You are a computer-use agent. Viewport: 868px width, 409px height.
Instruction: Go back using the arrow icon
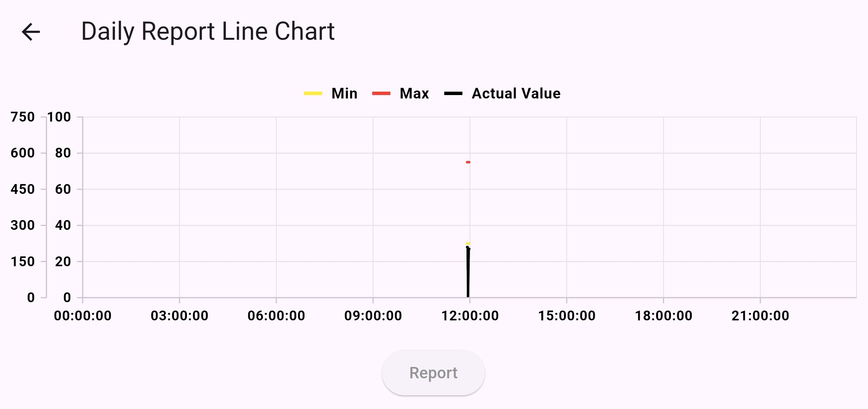(x=31, y=32)
